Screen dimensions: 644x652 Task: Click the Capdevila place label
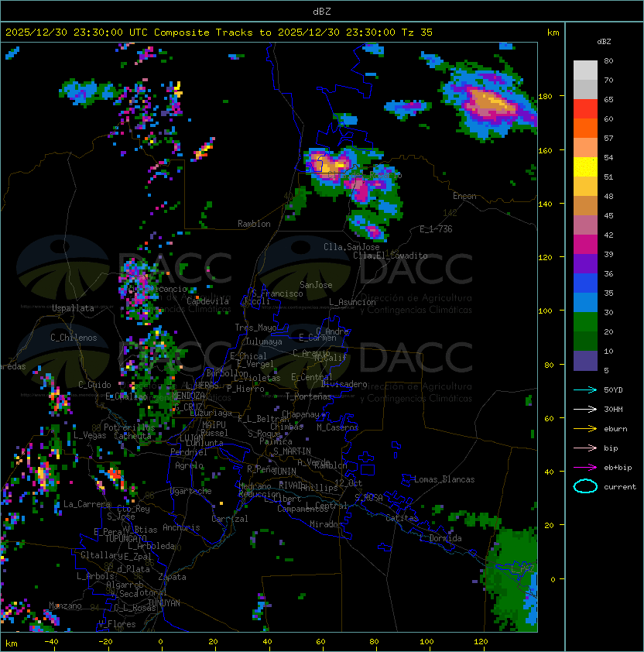(207, 301)
